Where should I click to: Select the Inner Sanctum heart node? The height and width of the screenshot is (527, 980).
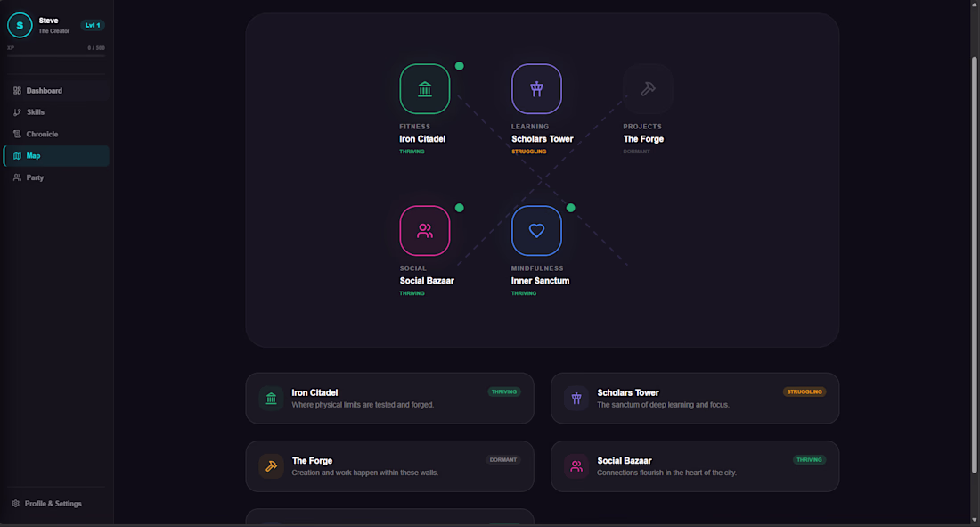point(536,230)
